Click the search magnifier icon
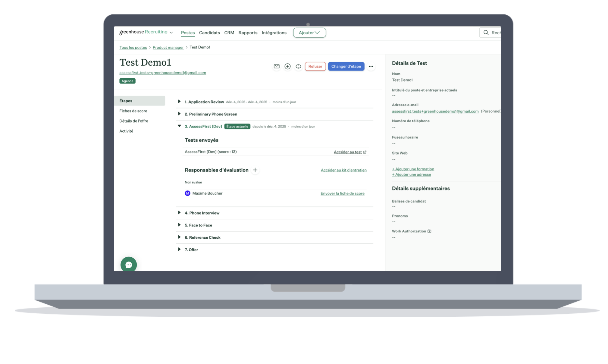 click(x=486, y=33)
